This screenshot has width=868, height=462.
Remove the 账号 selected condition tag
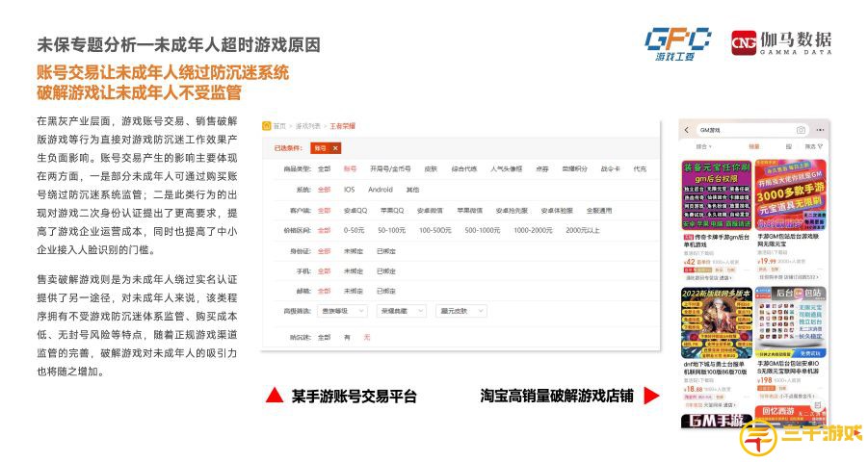(335, 148)
